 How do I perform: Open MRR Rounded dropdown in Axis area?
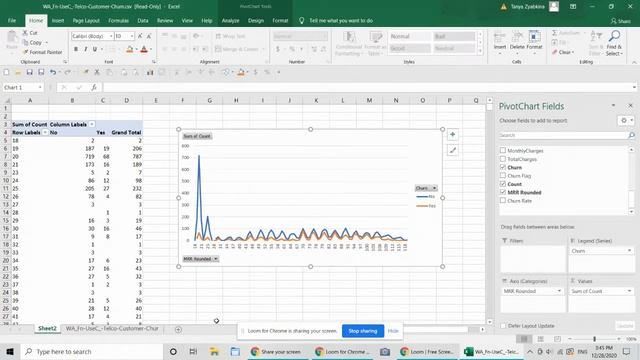pyautogui.click(x=559, y=291)
